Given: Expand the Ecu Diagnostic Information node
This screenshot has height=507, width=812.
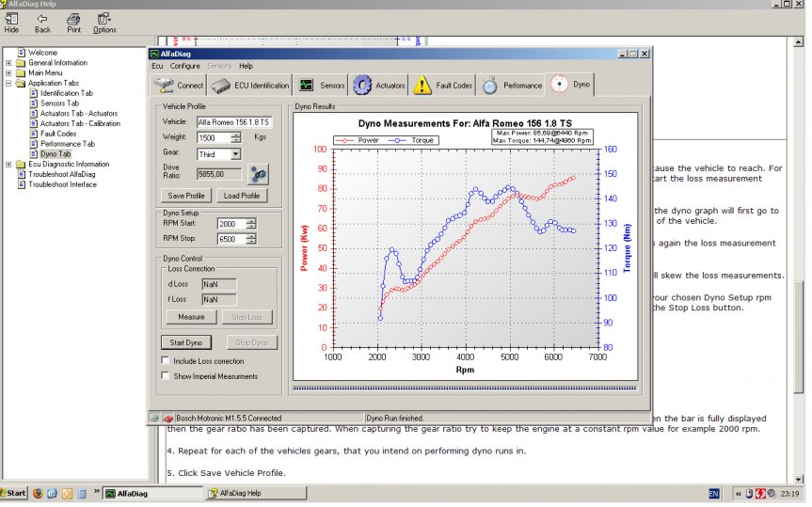Looking at the screenshot, I should 8,165.
